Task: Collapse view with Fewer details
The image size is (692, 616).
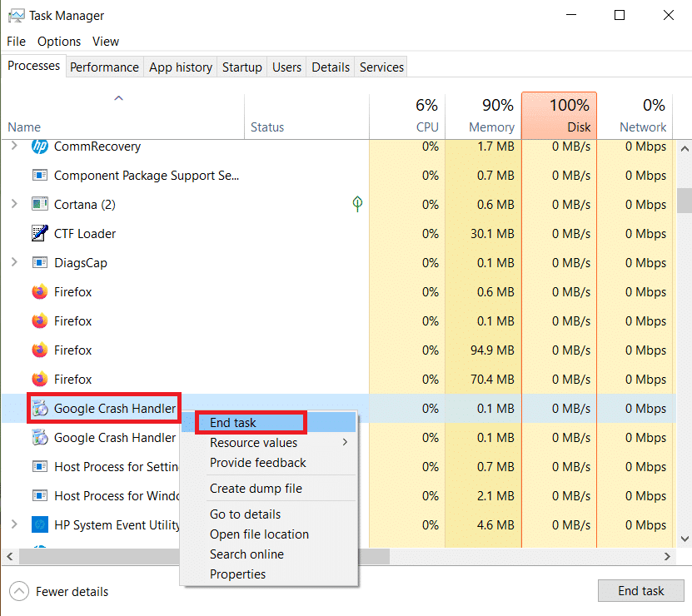Action: 58,592
